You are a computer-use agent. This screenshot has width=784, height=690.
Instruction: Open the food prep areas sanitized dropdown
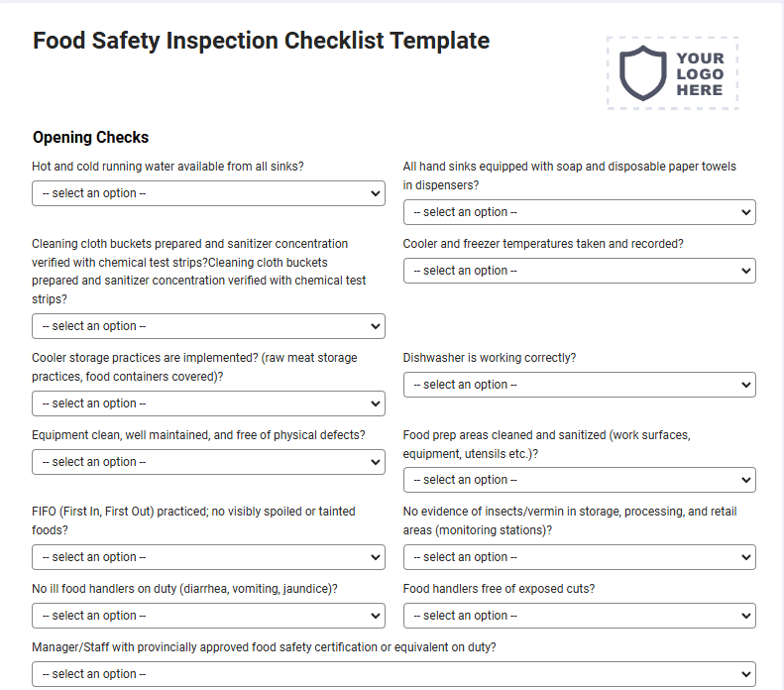click(580, 481)
